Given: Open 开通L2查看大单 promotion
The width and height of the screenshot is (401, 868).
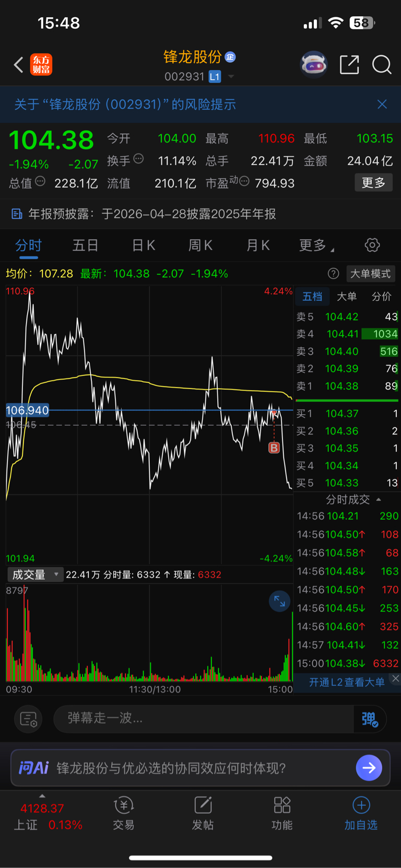Looking at the screenshot, I should pos(347,682).
